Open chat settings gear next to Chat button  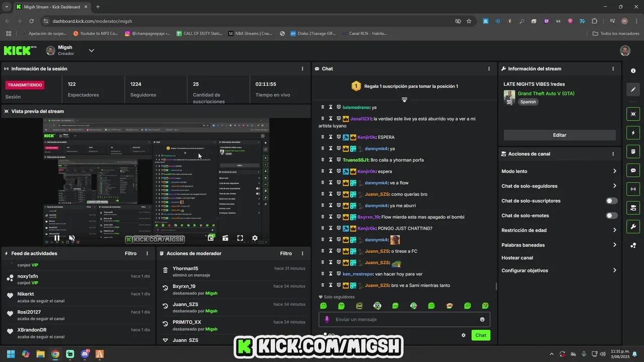(x=463, y=335)
